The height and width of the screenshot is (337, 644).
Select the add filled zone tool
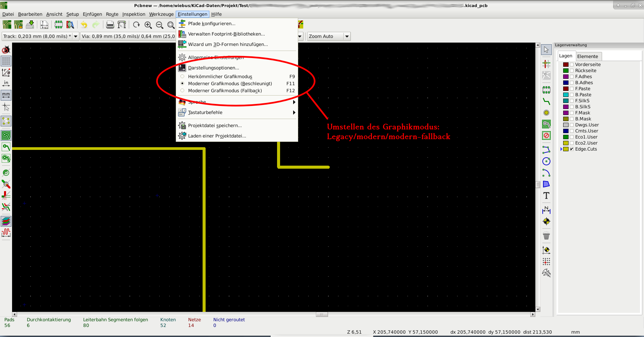coord(546,124)
